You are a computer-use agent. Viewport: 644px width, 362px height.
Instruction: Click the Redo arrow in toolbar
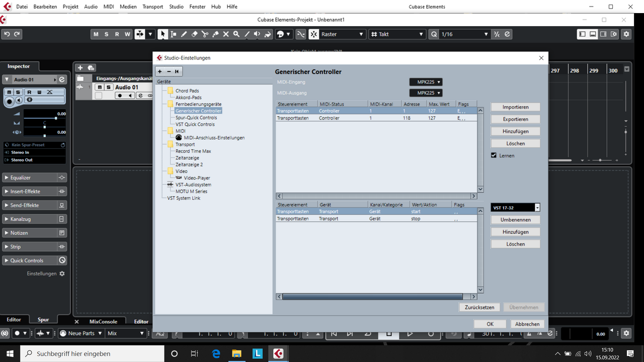pyautogui.click(x=17, y=34)
